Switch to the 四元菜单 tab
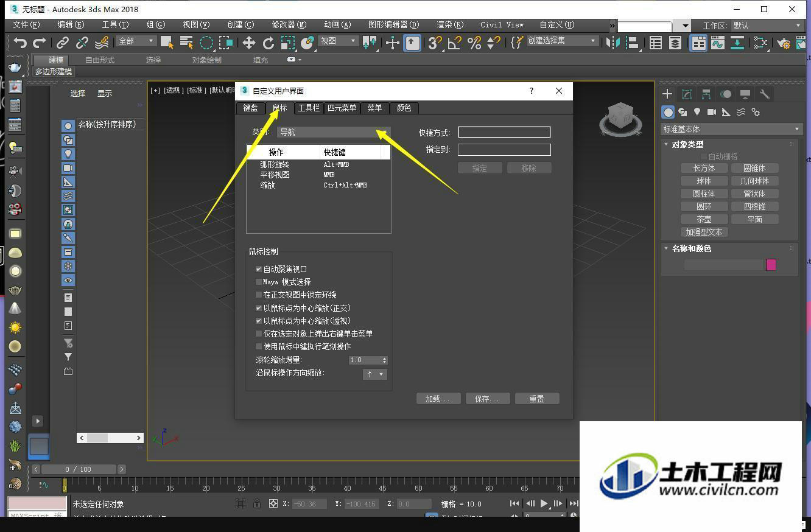This screenshot has height=532, width=811. pos(342,108)
